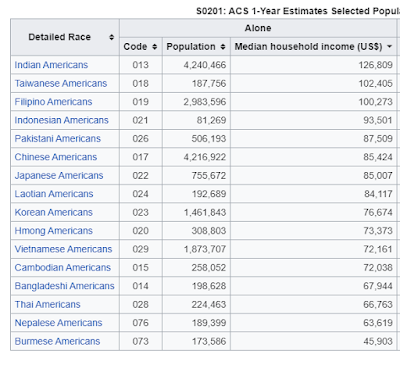Select income value 85,424

[378, 157]
